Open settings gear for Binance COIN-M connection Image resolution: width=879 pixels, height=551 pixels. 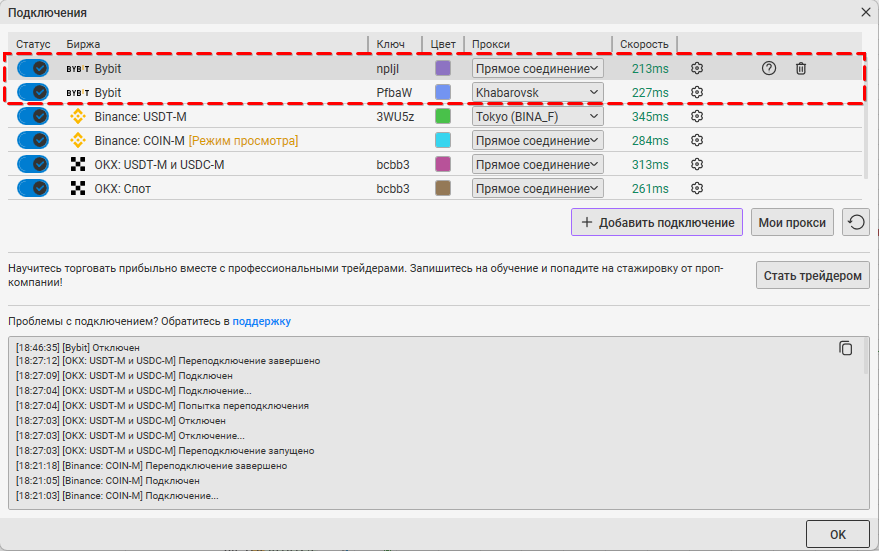pyautogui.click(x=697, y=140)
